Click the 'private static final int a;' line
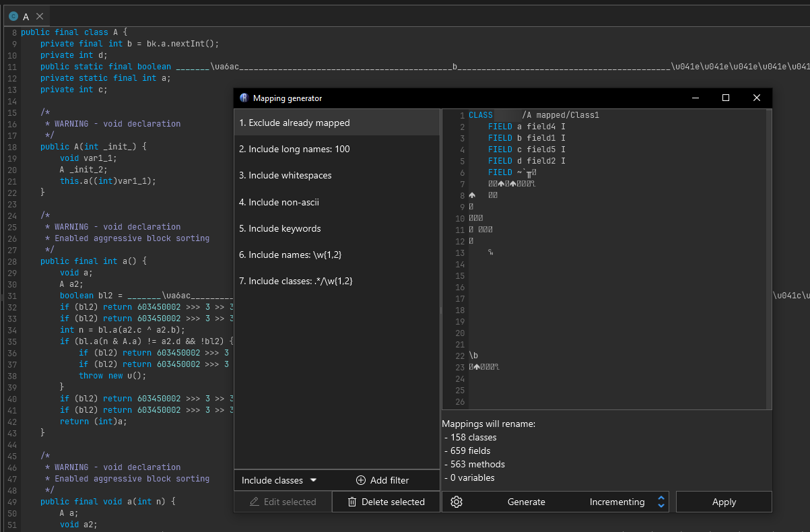Image resolution: width=810 pixels, height=532 pixels. point(106,78)
